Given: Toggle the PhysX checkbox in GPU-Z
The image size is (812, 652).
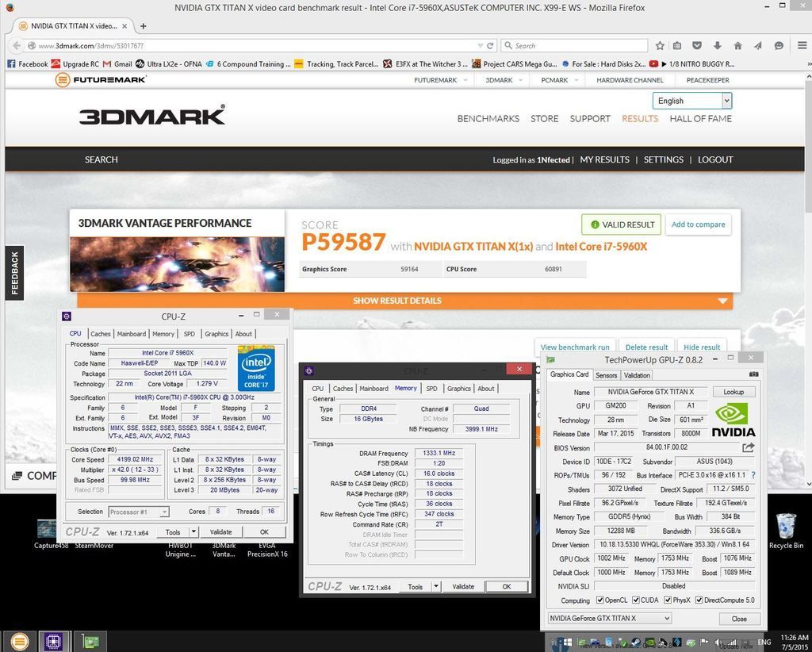Looking at the screenshot, I should [668, 600].
